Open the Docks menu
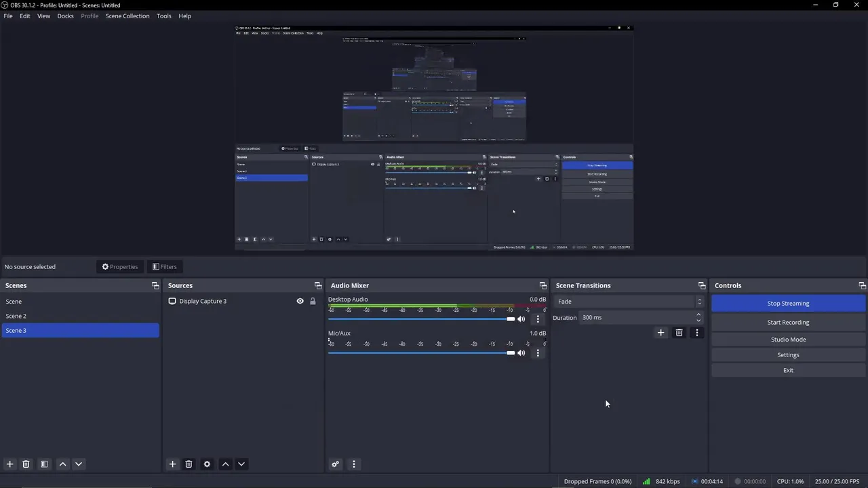The width and height of the screenshot is (868, 488). (x=65, y=16)
